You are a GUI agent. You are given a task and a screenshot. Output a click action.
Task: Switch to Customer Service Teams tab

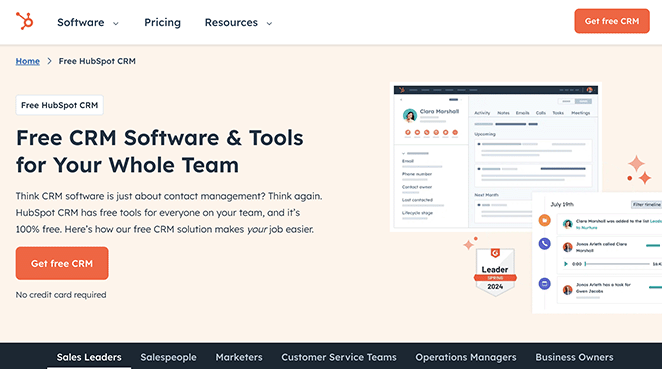point(339,357)
